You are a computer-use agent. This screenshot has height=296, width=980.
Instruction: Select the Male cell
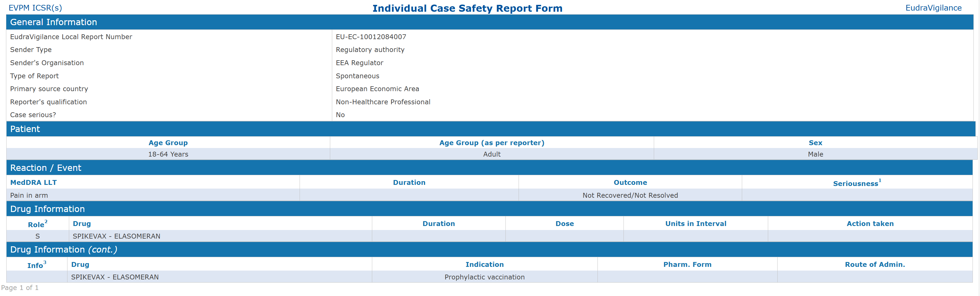(815, 154)
